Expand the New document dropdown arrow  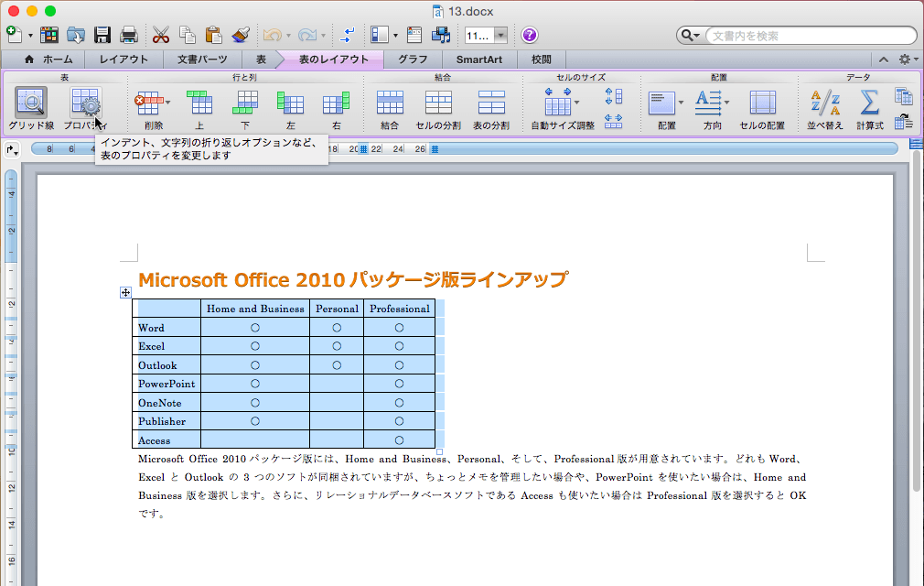pos(30,36)
